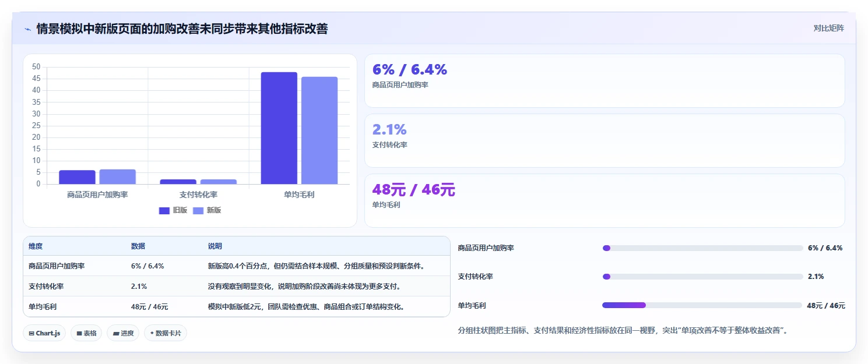The image size is (868, 364).
Task: Click the lightning icon before the title
Action: point(27,29)
